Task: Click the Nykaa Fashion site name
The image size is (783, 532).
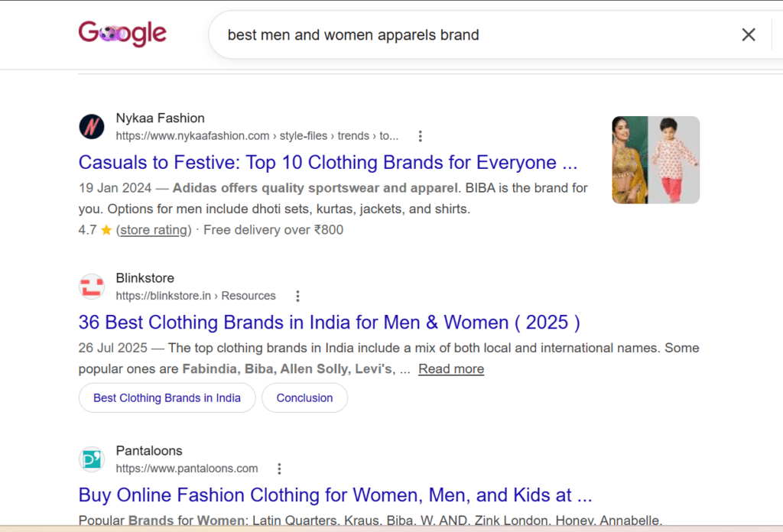Action: click(x=161, y=118)
